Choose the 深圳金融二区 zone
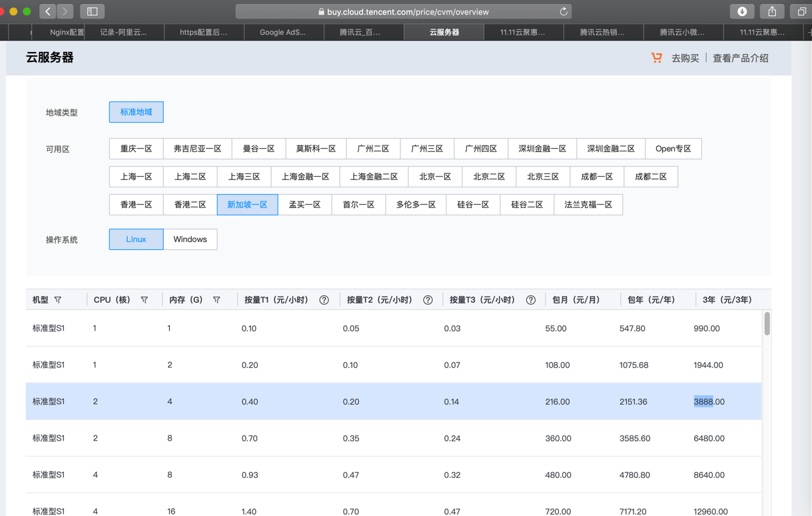This screenshot has width=812, height=516. click(x=611, y=149)
